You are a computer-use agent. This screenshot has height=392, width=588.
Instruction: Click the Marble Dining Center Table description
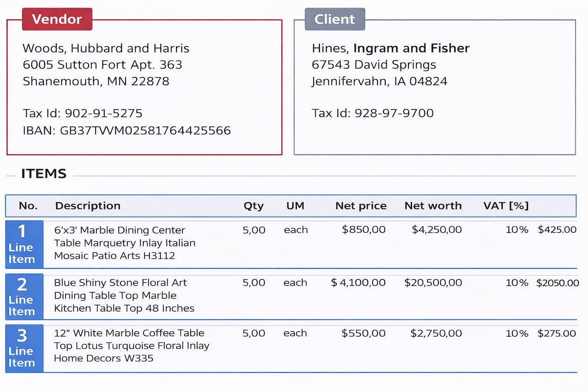point(124,243)
